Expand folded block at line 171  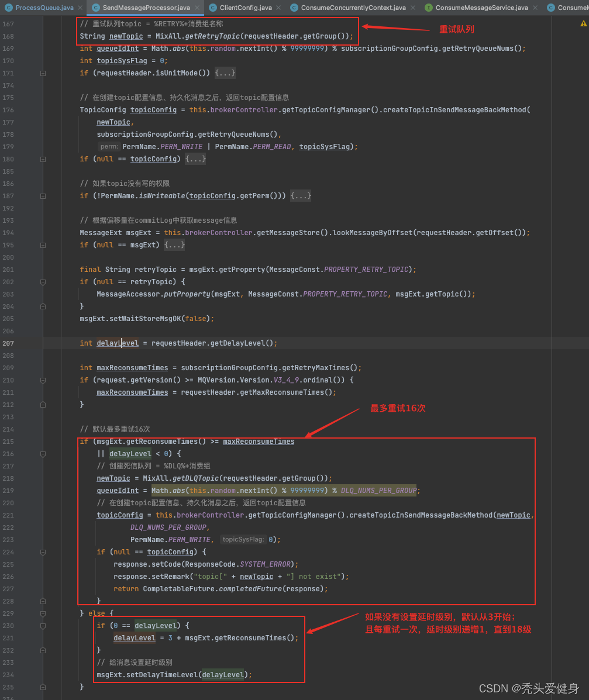[x=43, y=73]
